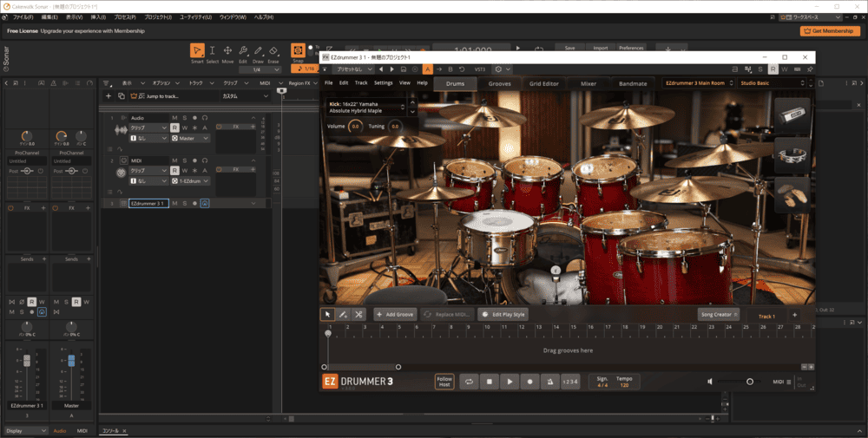Click the EZdrummer speaker mute icon
The image size is (868, 438).
pyautogui.click(x=710, y=382)
